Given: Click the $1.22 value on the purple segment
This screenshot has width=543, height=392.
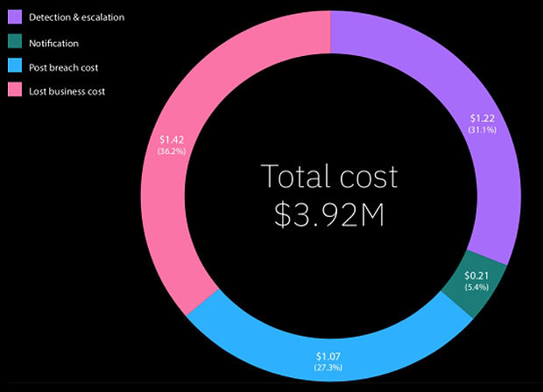Looking at the screenshot, I should click(x=482, y=118).
